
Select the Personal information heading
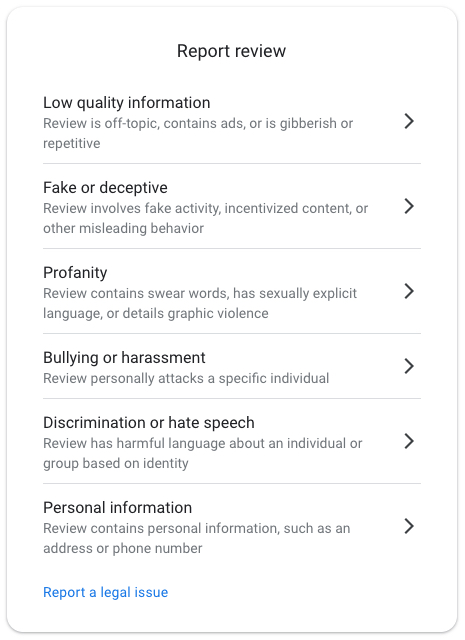click(x=118, y=508)
